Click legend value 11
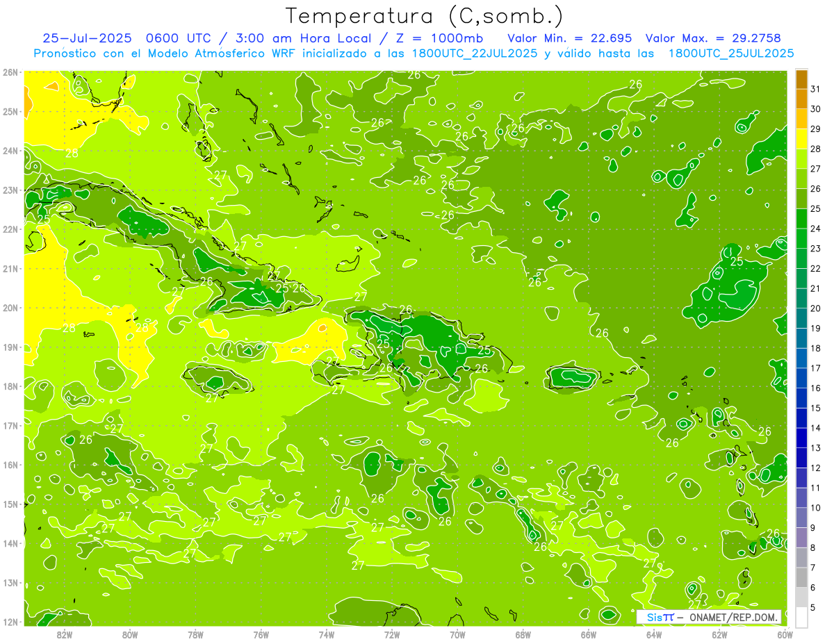Image resolution: width=834 pixels, height=644 pixels. (816, 488)
